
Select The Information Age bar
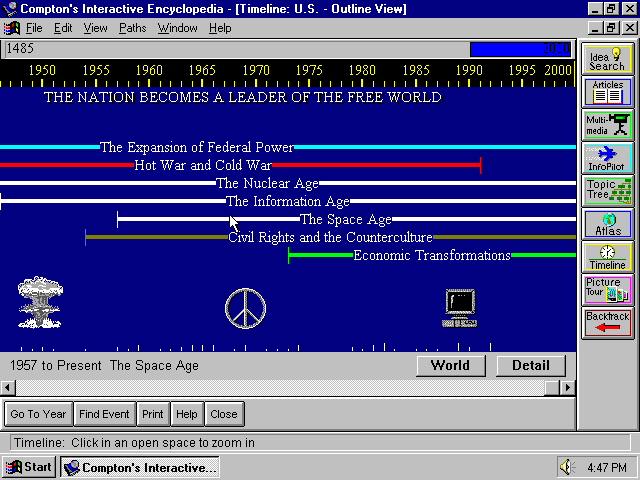[x=288, y=201]
